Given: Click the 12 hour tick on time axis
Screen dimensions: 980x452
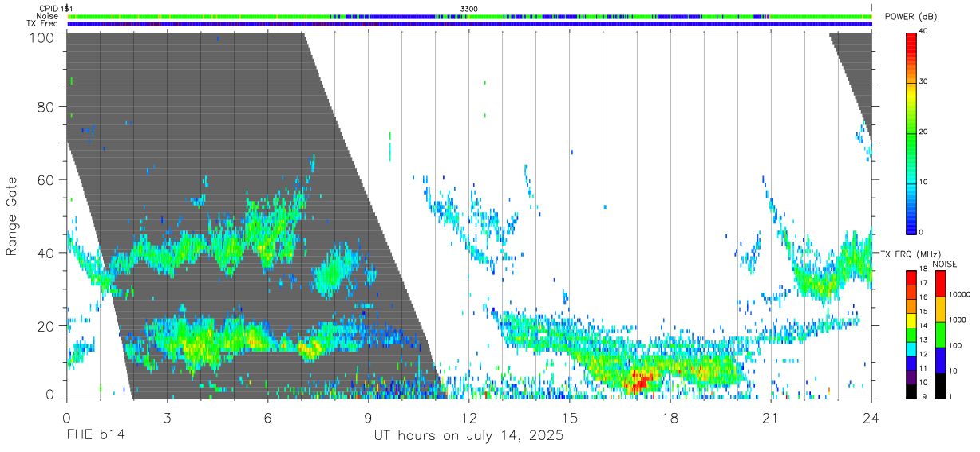Looking at the screenshot, I should pyautogui.click(x=468, y=418).
